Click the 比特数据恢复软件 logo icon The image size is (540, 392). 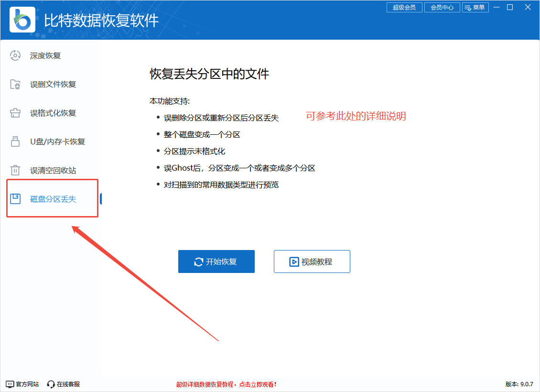[x=22, y=20]
